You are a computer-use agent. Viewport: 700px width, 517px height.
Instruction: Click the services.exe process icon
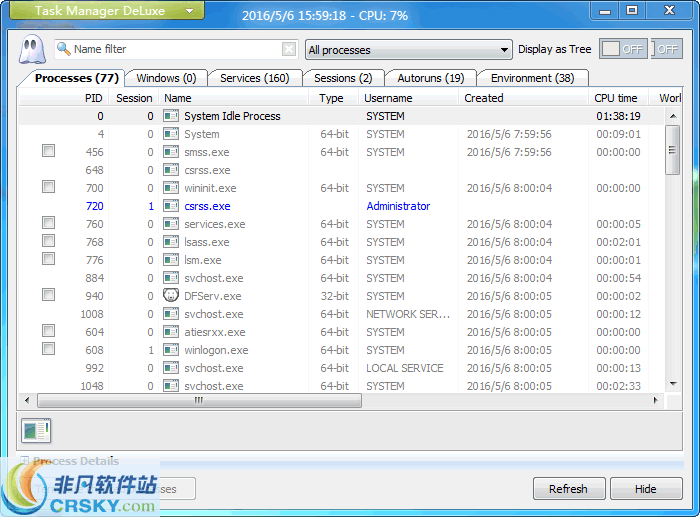(x=171, y=224)
